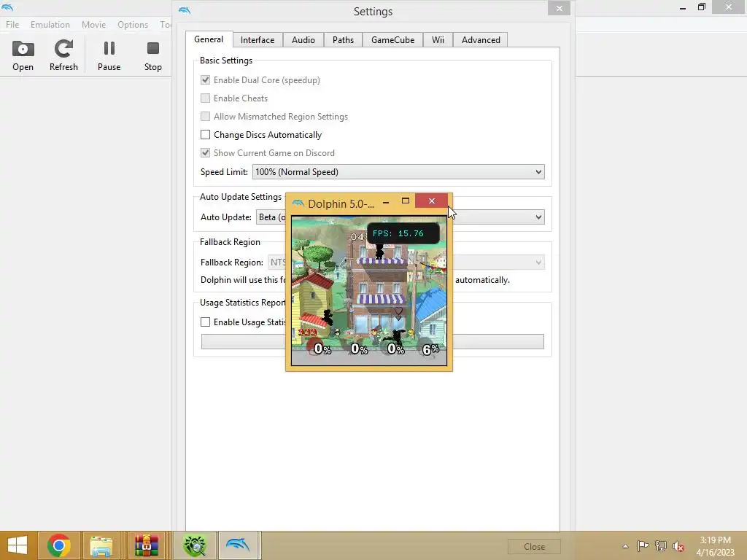Open the Windows Start button
Viewport: 747px width, 560px height.
(x=18, y=545)
